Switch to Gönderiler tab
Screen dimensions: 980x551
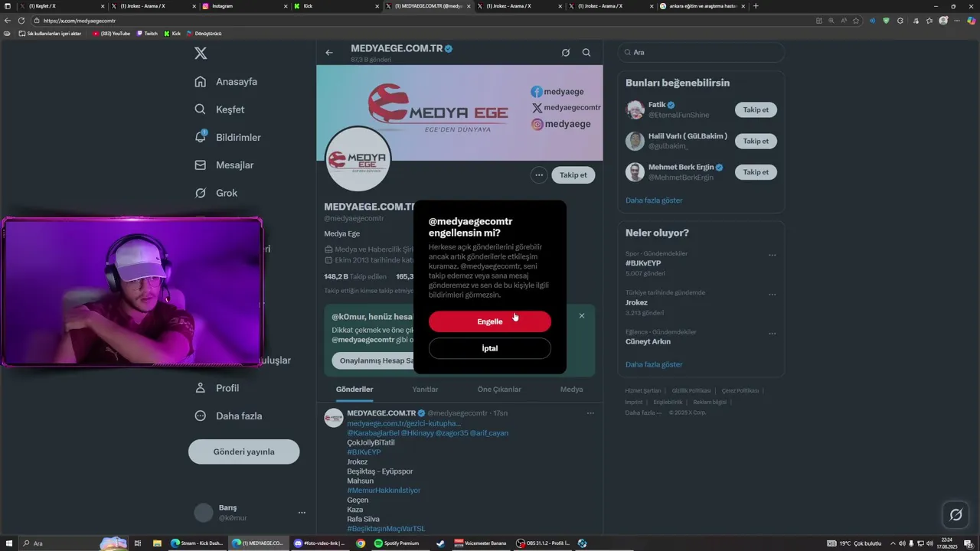pyautogui.click(x=354, y=390)
